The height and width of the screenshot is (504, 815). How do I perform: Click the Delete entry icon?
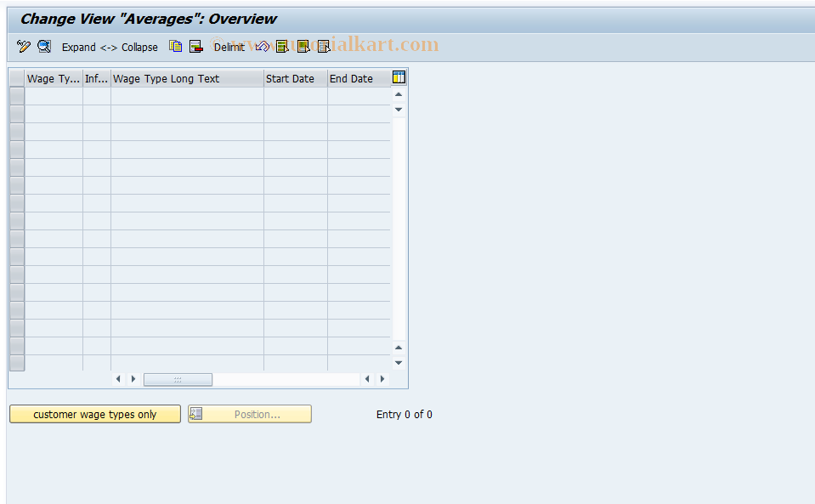[196, 47]
